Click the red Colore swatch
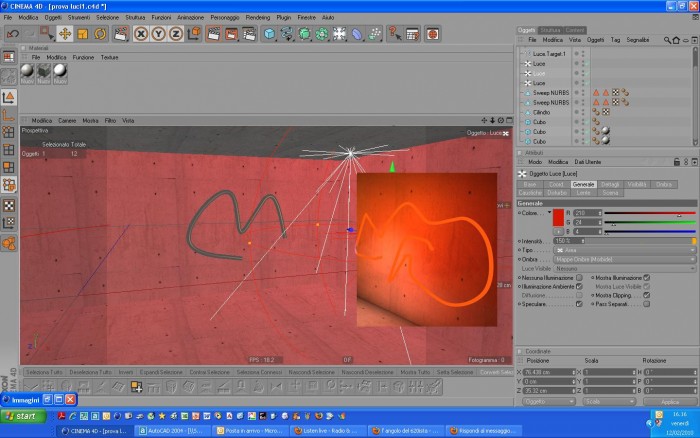 [x=558, y=217]
